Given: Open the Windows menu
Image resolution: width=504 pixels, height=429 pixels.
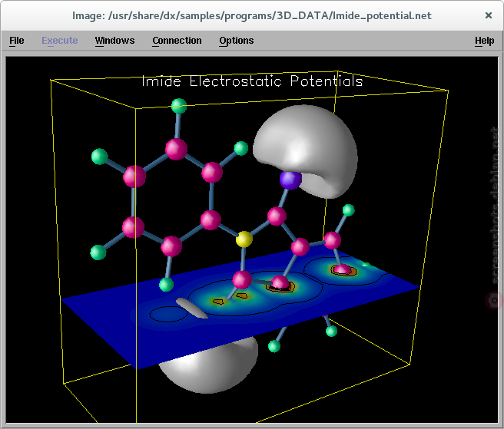Looking at the screenshot, I should tap(114, 41).
